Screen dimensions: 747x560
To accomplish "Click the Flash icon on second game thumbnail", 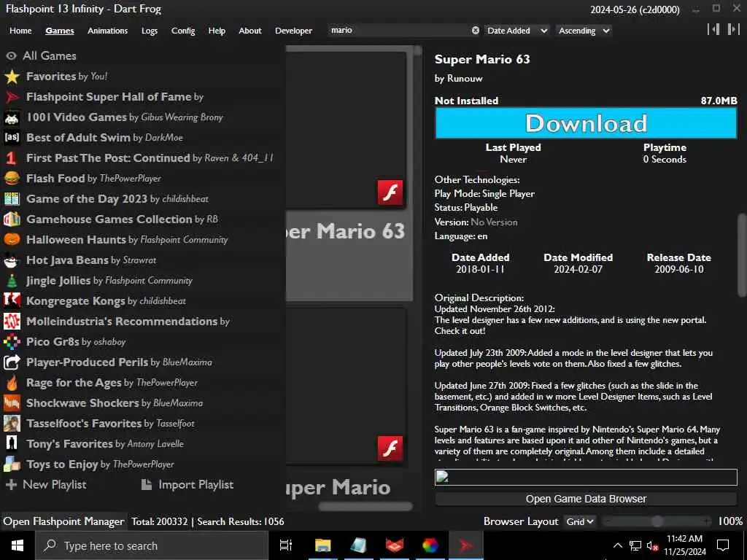I will (390, 448).
